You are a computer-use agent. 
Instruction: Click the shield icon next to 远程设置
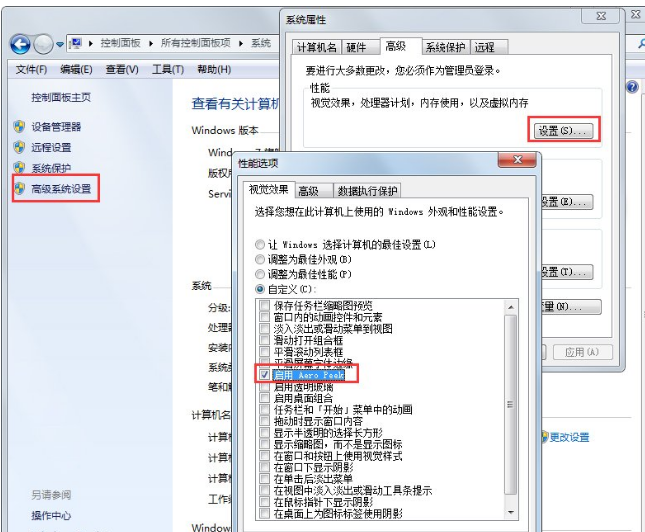[x=19, y=147]
